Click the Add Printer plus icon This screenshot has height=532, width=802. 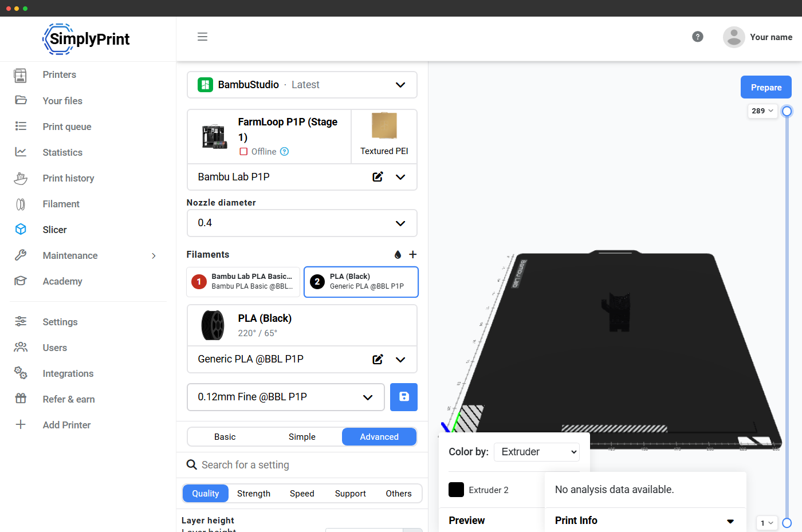click(x=21, y=424)
